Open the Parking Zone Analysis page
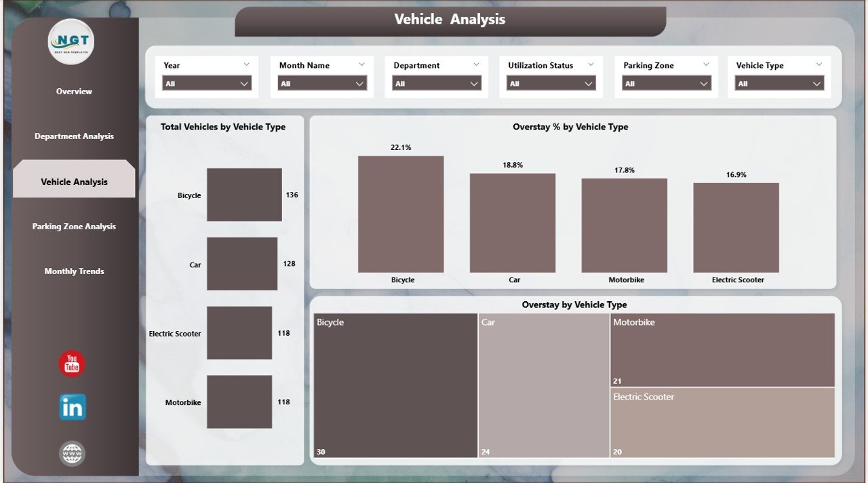This screenshot has height=483, width=868. [x=74, y=227]
